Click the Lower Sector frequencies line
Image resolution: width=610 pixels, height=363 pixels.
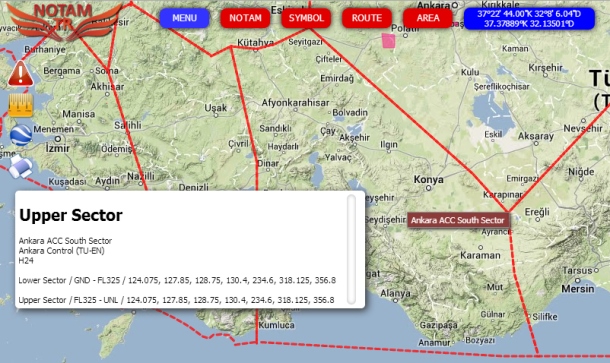[177, 280]
